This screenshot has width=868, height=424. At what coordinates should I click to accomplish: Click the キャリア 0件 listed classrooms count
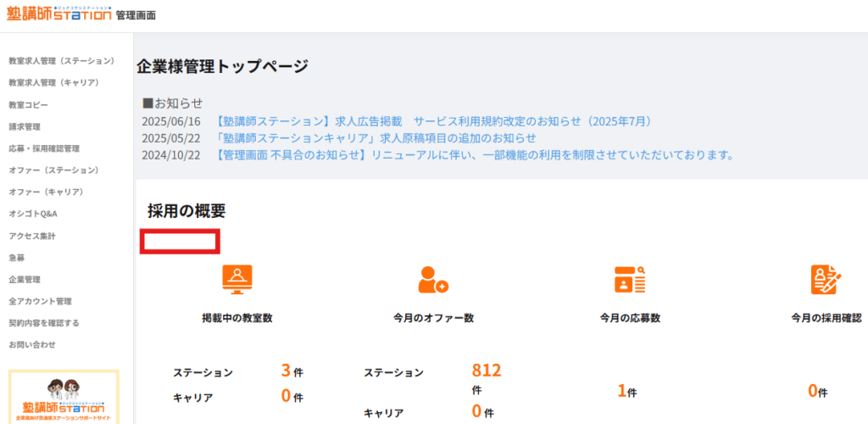[x=292, y=396]
